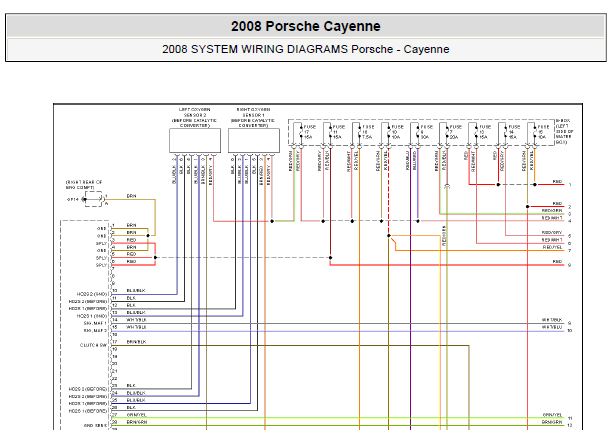Click the Fuse 7 20A label
The height and width of the screenshot is (430, 609).
tap(456, 132)
